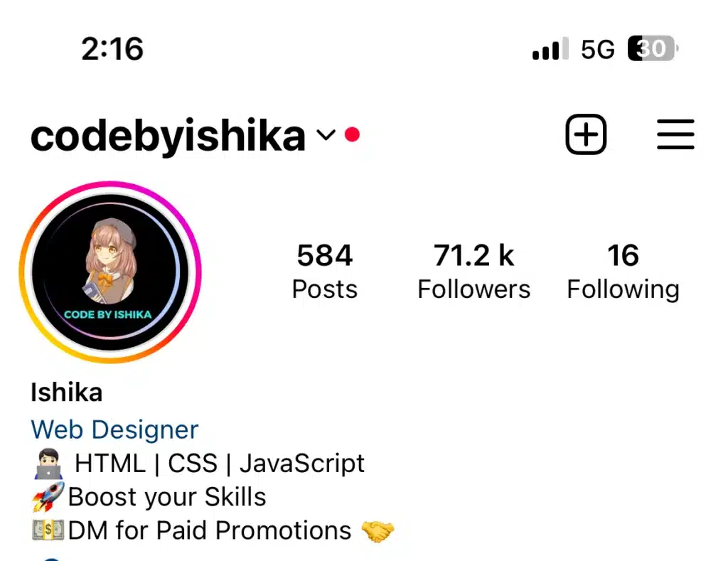
Task: Tap the Ishika display name
Action: click(66, 392)
